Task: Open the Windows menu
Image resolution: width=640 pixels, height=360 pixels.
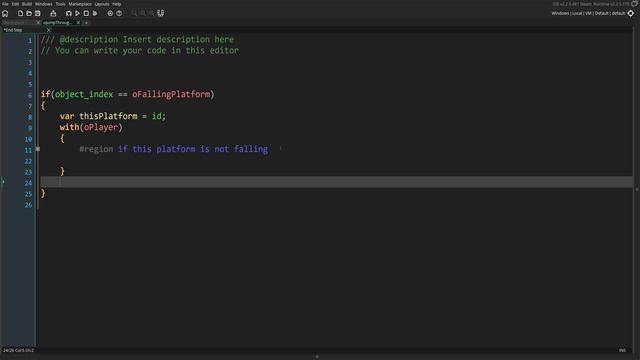Action: 44,4
